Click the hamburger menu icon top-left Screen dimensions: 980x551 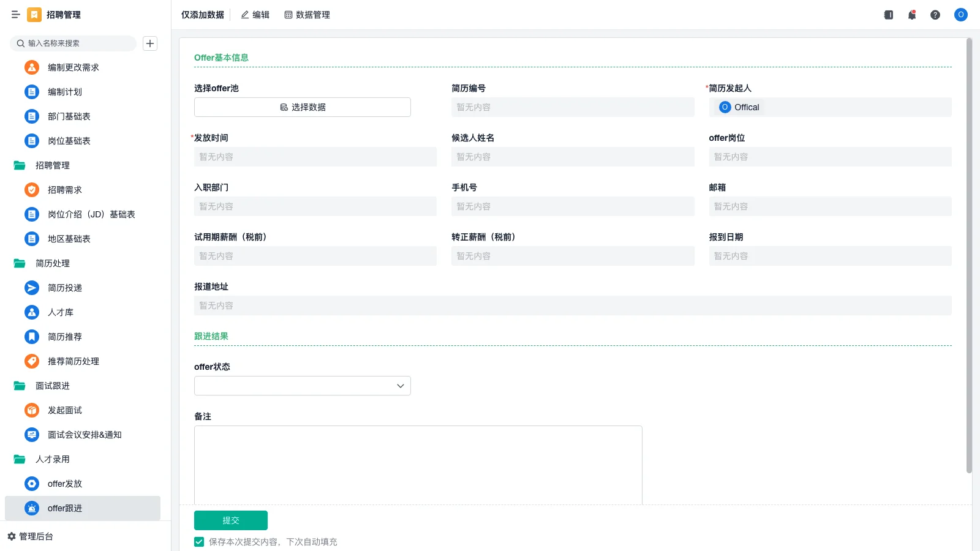point(16,15)
